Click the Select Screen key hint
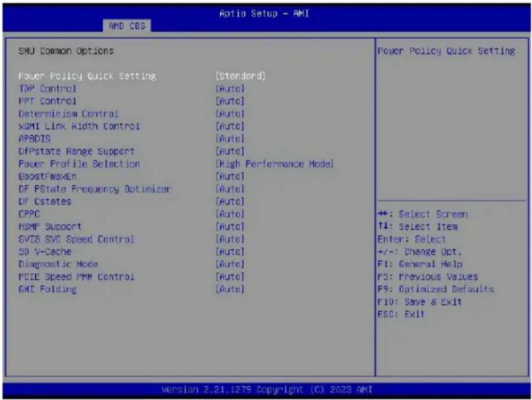This screenshot has width=532, height=400. point(423,214)
